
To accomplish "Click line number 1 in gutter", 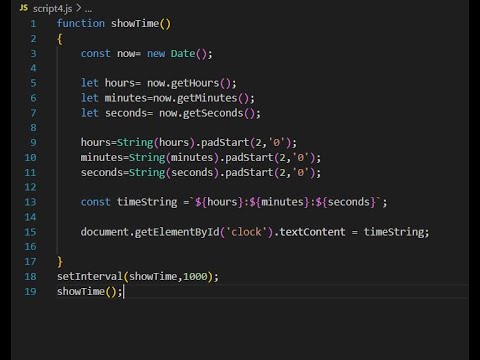I will [x=33, y=24].
